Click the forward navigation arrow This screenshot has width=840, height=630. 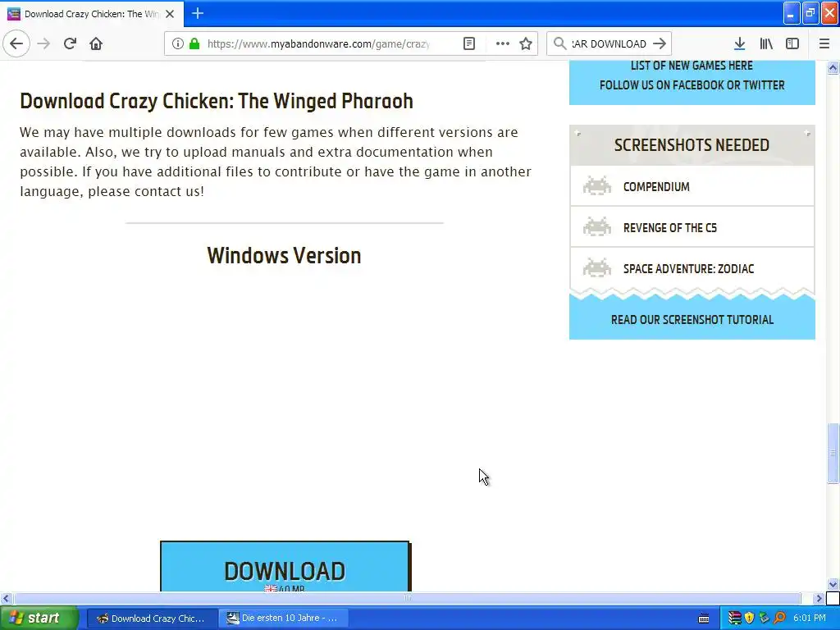pyautogui.click(x=43, y=43)
